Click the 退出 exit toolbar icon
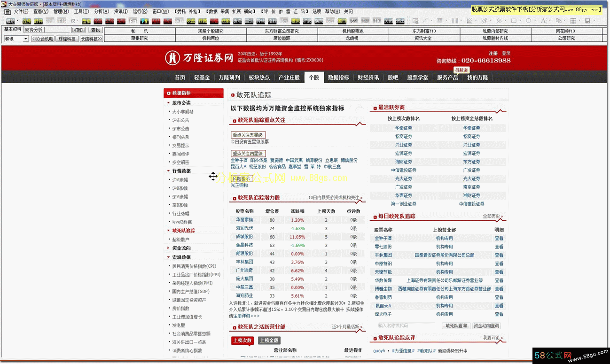610x364 pixels. pos(400,21)
